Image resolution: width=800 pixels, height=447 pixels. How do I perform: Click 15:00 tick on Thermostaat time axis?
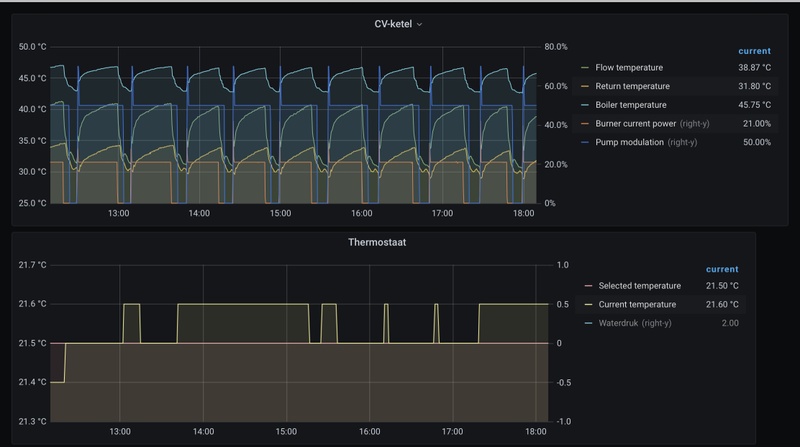286,432
